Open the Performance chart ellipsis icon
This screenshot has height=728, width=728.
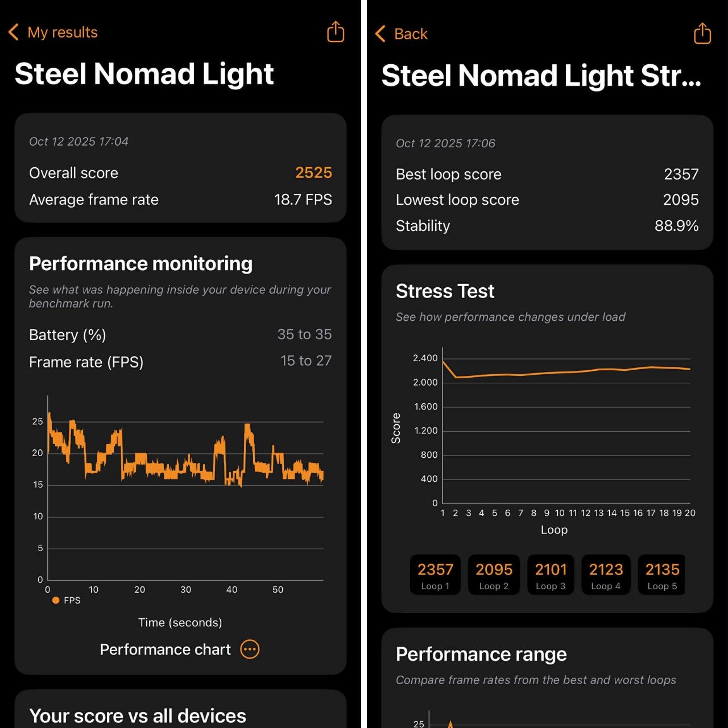click(250, 649)
